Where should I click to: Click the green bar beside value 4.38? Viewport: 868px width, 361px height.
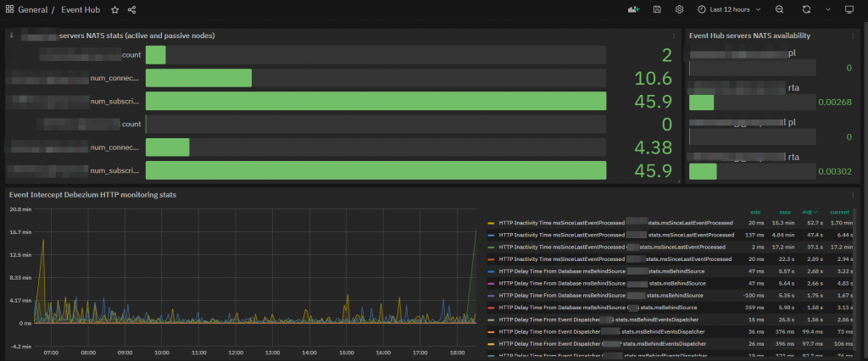click(x=168, y=147)
